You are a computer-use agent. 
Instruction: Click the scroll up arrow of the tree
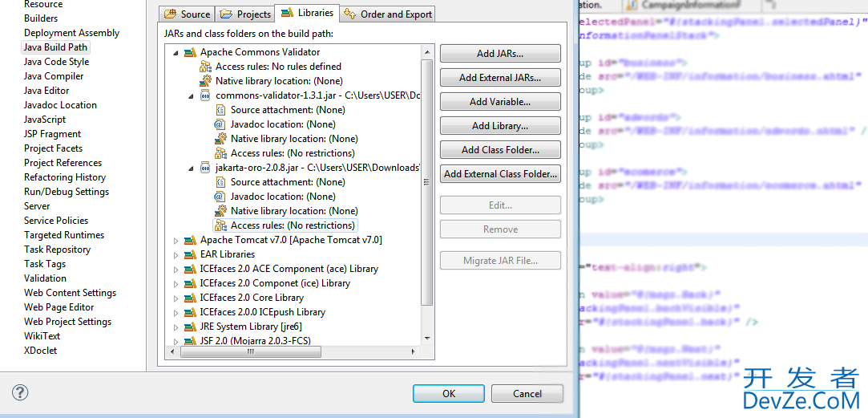(427, 52)
